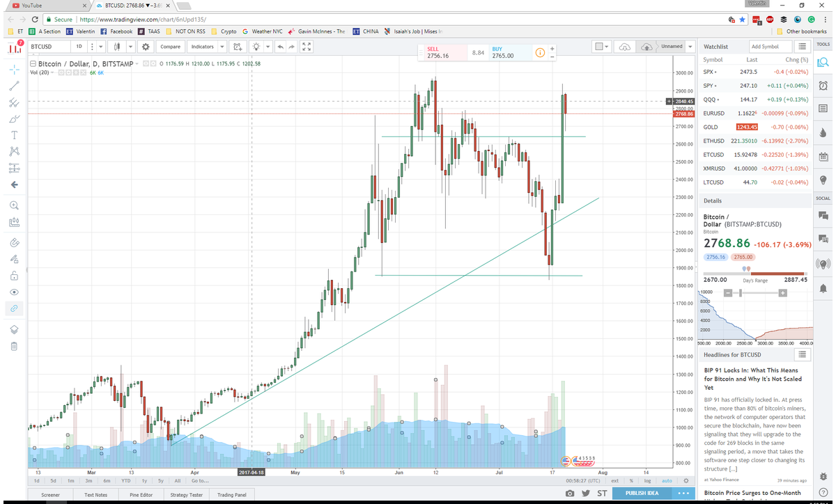Select the patterns drawing tool
The height and width of the screenshot is (504, 836).
tap(14, 151)
